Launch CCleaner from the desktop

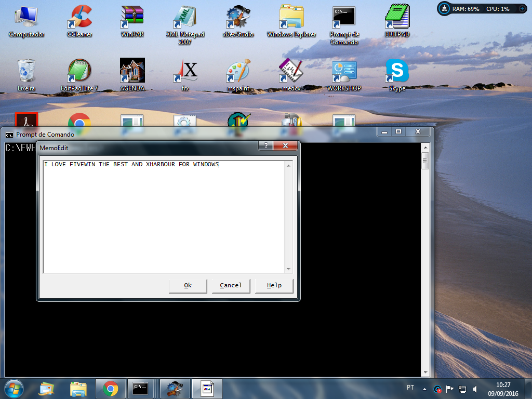[79, 21]
